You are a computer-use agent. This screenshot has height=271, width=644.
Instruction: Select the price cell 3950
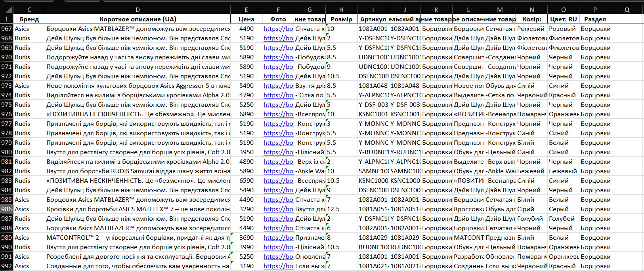coord(246,152)
